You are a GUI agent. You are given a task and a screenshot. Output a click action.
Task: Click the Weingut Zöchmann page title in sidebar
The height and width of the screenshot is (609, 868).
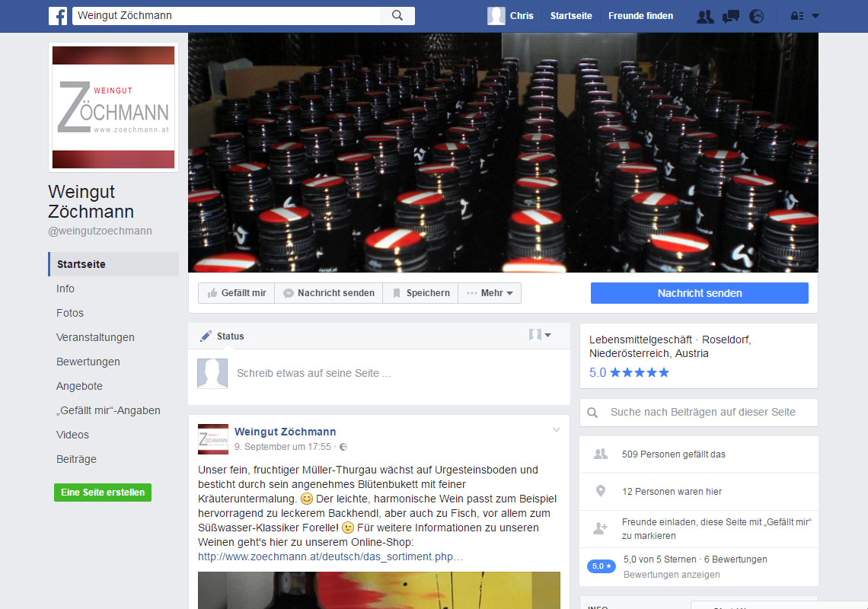91,202
